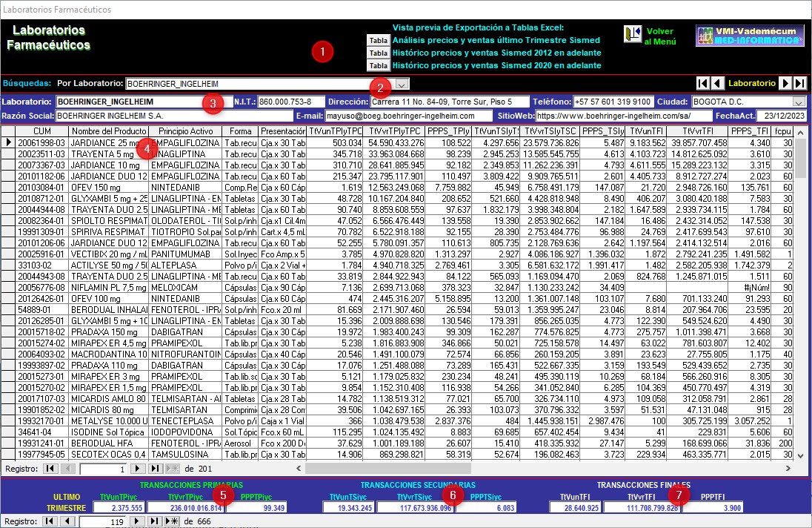Click CUM cell 34641-04
812x528 pixels.
point(42,432)
